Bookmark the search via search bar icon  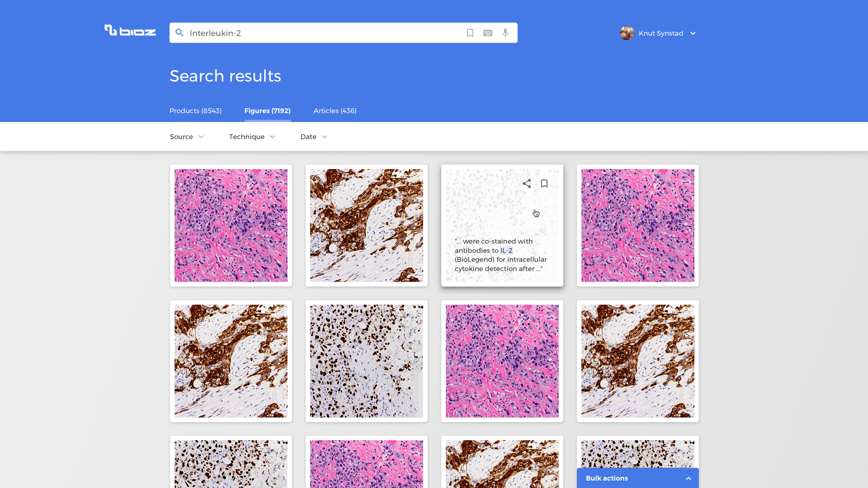pos(470,33)
